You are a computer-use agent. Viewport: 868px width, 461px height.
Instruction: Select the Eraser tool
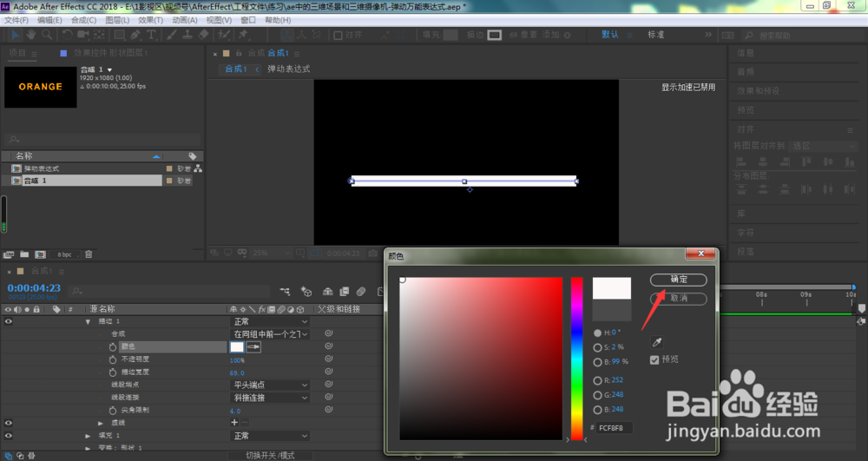[x=204, y=35]
